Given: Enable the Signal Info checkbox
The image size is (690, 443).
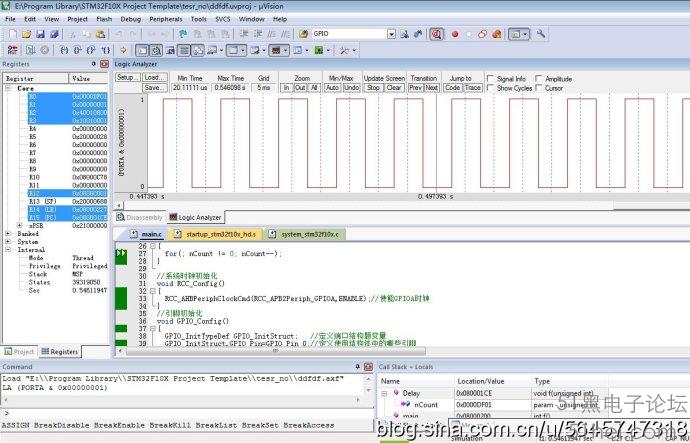Looking at the screenshot, I should pyautogui.click(x=490, y=78).
